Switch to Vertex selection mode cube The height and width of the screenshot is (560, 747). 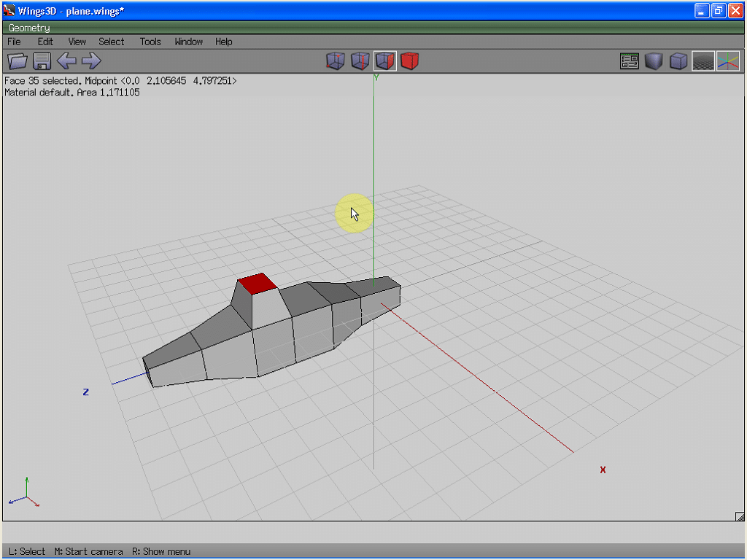click(335, 61)
